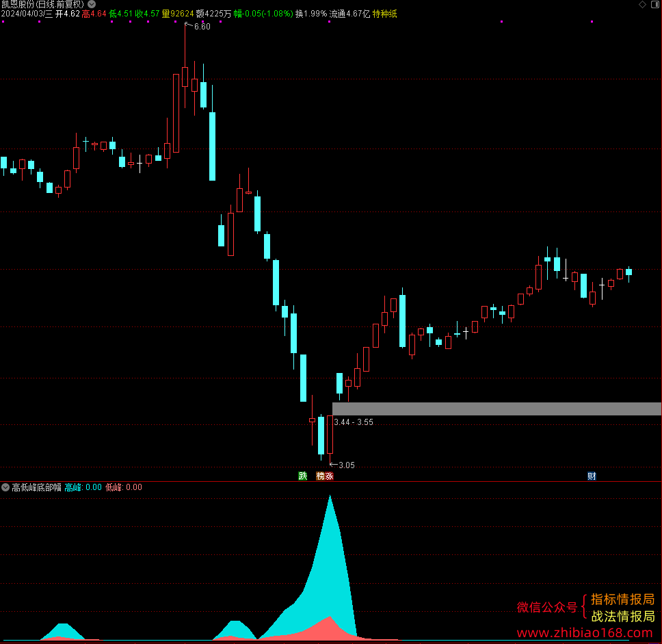Image resolution: width=662 pixels, height=644 pixels.
Task: Click the close price 收4.57
Action: pos(147,14)
